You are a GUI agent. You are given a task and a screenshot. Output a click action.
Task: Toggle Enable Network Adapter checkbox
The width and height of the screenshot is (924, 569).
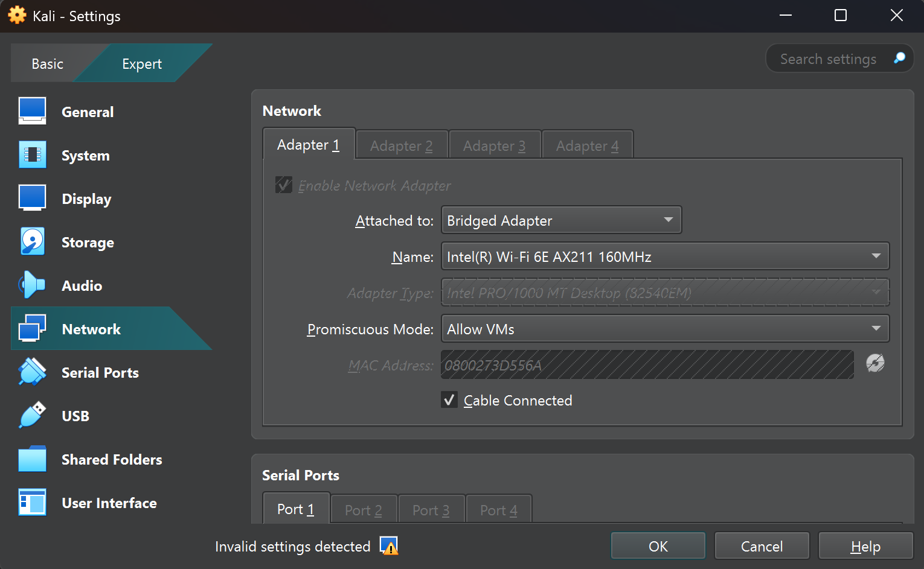[283, 185]
